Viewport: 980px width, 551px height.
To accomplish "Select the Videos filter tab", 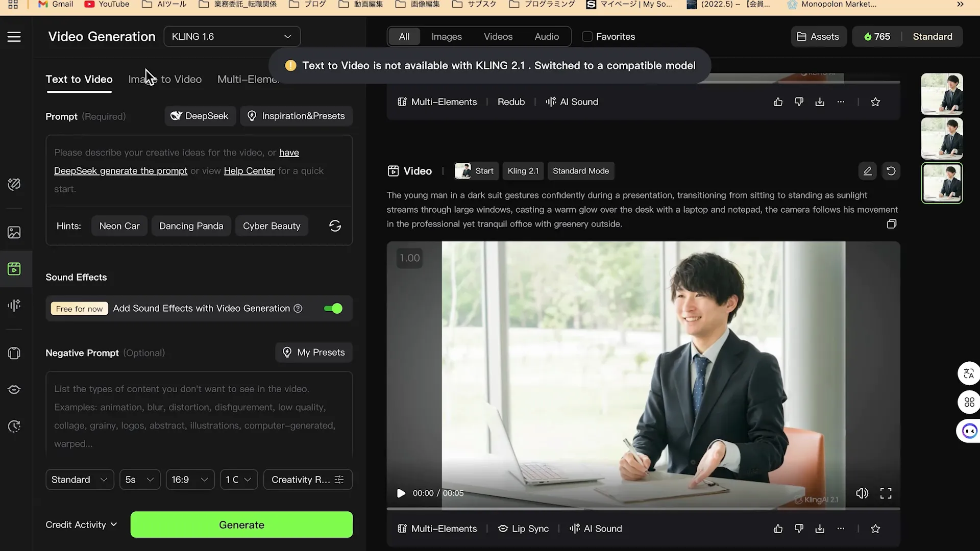I will [x=498, y=37].
